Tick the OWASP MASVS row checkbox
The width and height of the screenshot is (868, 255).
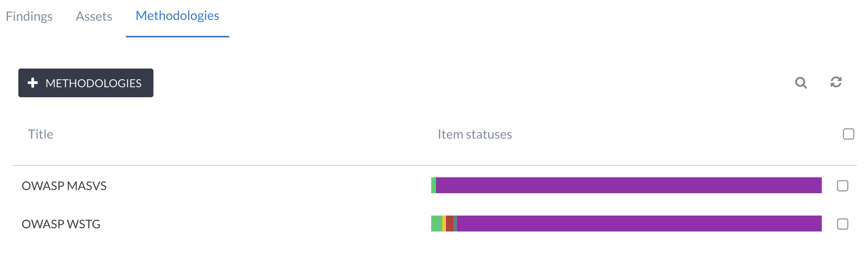coord(842,186)
